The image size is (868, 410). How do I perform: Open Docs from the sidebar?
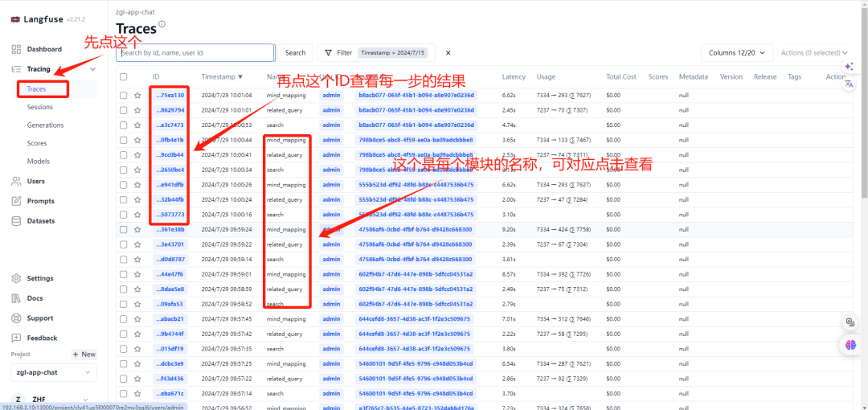pyautogui.click(x=35, y=298)
